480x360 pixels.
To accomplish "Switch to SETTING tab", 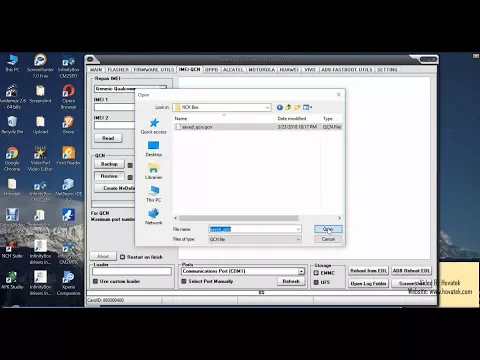I will click(387, 70).
